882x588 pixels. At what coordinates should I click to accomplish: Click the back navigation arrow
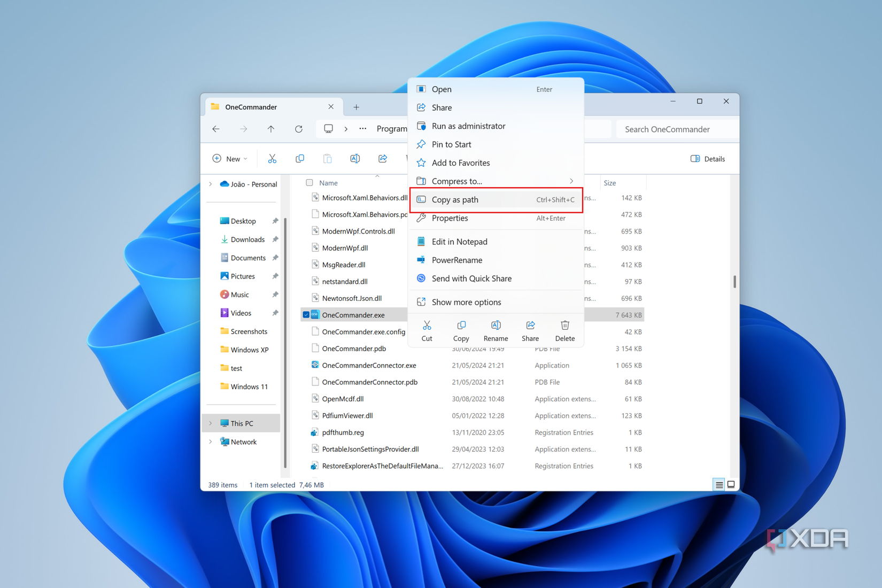coord(215,129)
